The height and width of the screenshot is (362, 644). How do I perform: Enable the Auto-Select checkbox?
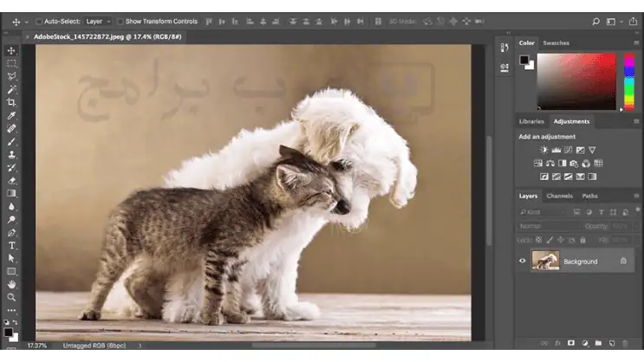pyautogui.click(x=39, y=22)
